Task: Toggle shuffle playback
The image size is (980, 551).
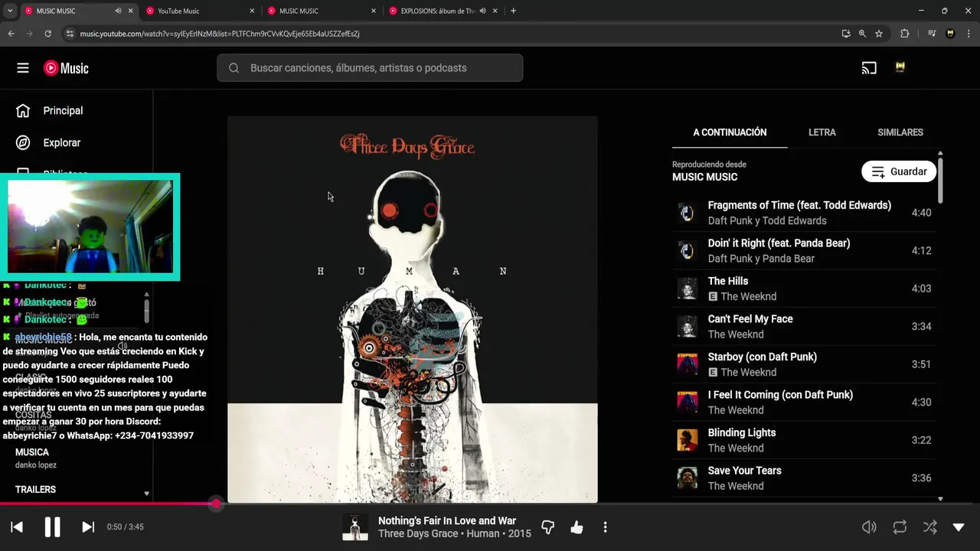Action: 929,527
